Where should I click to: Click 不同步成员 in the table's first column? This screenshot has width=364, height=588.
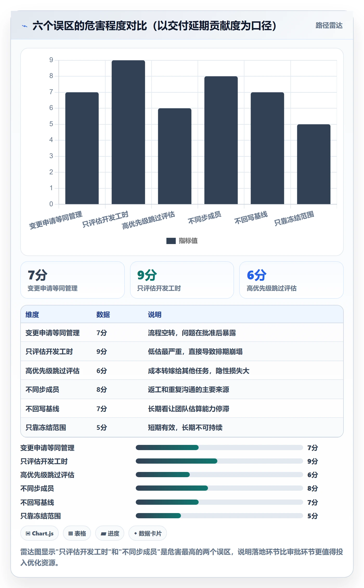point(42,389)
